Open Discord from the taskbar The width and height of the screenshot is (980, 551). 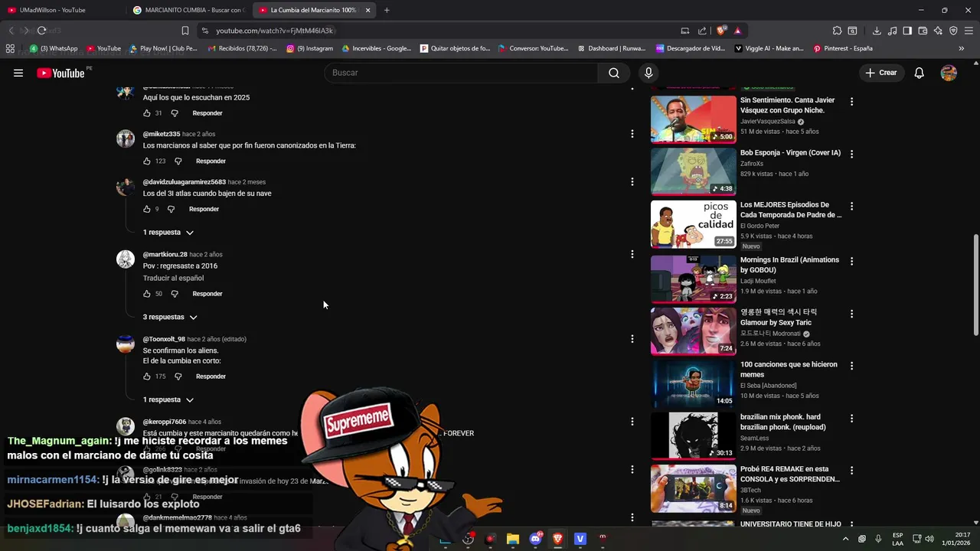(x=535, y=539)
